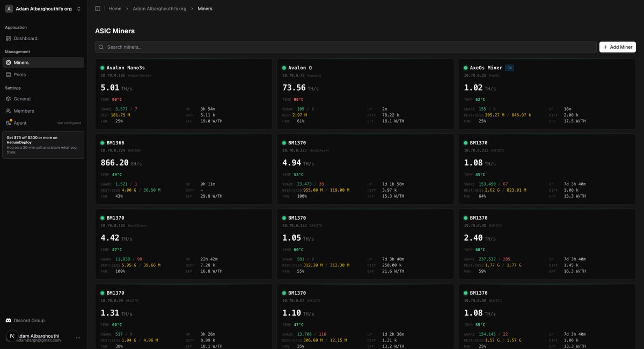Click status dot of miner 10.70.0.122
Image resolution: width=644 pixels, height=349 pixels.
(284, 218)
